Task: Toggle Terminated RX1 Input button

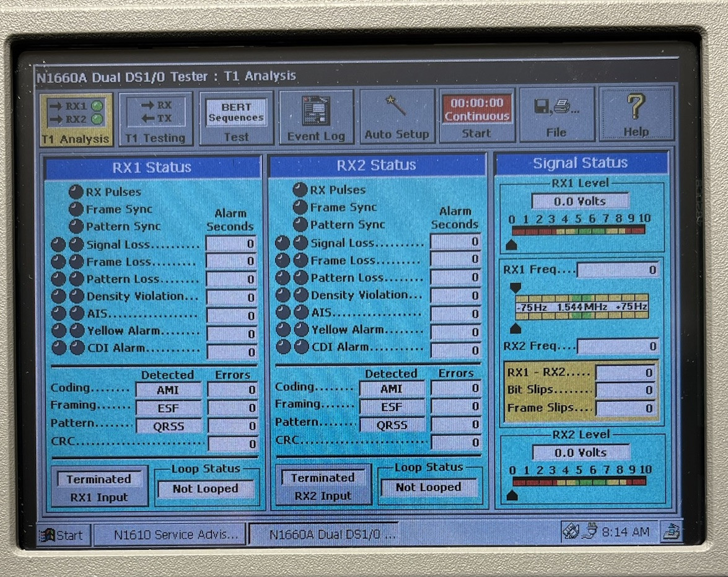Action: click(x=99, y=487)
